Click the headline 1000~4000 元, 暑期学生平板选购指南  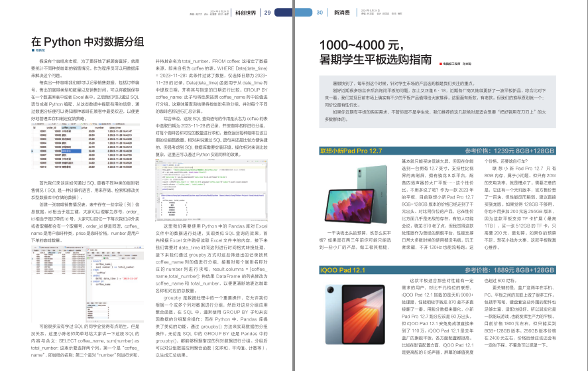point(375,52)
